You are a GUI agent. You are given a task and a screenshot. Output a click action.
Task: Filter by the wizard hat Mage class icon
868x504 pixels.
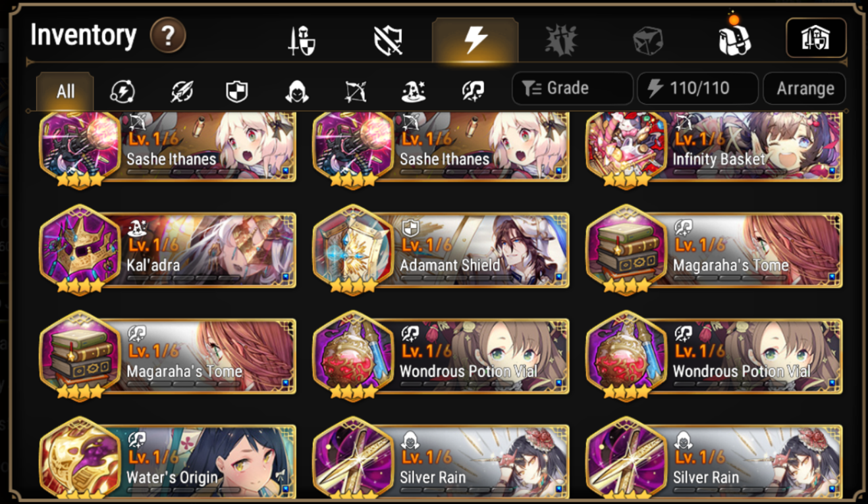[x=414, y=91]
